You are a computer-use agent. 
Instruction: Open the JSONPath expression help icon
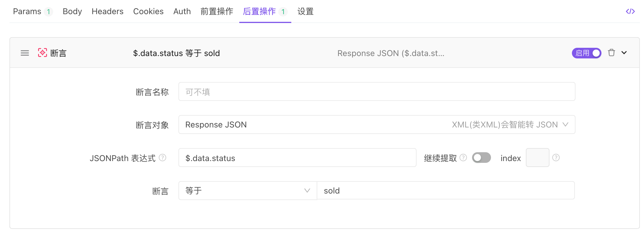pos(162,158)
